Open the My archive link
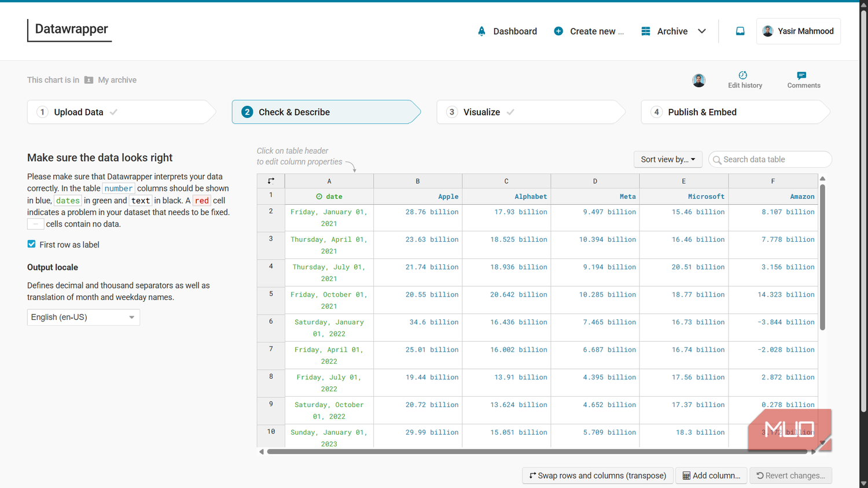Image resolution: width=868 pixels, height=488 pixels. (117, 80)
